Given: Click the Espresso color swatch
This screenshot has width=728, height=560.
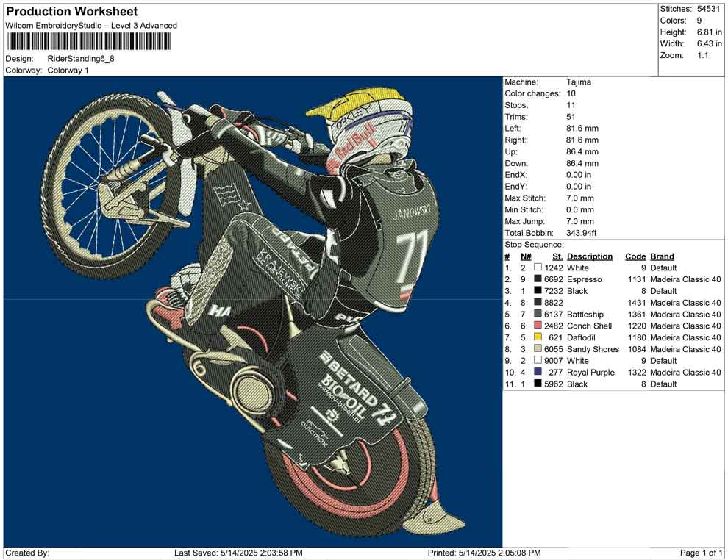Looking at the screenshot, I should 538,279.
